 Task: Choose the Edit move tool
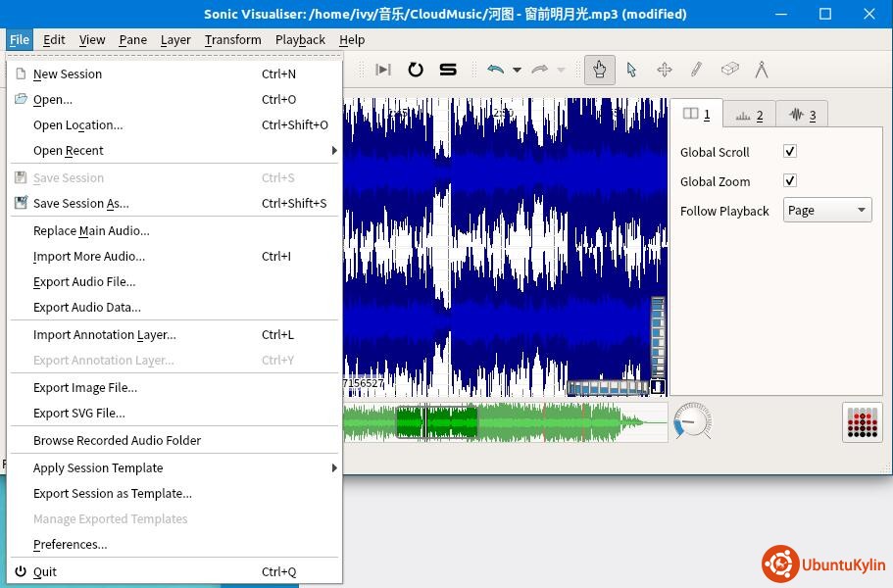664,70
